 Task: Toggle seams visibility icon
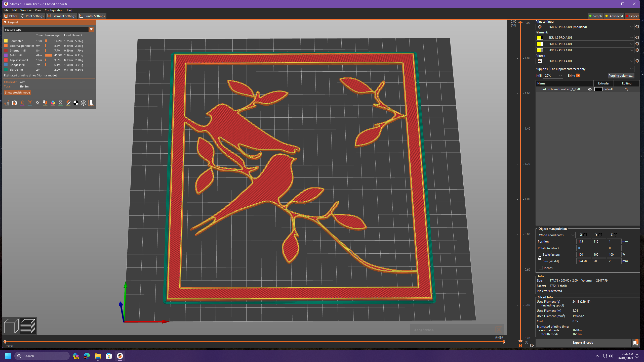tap(37, 103)
